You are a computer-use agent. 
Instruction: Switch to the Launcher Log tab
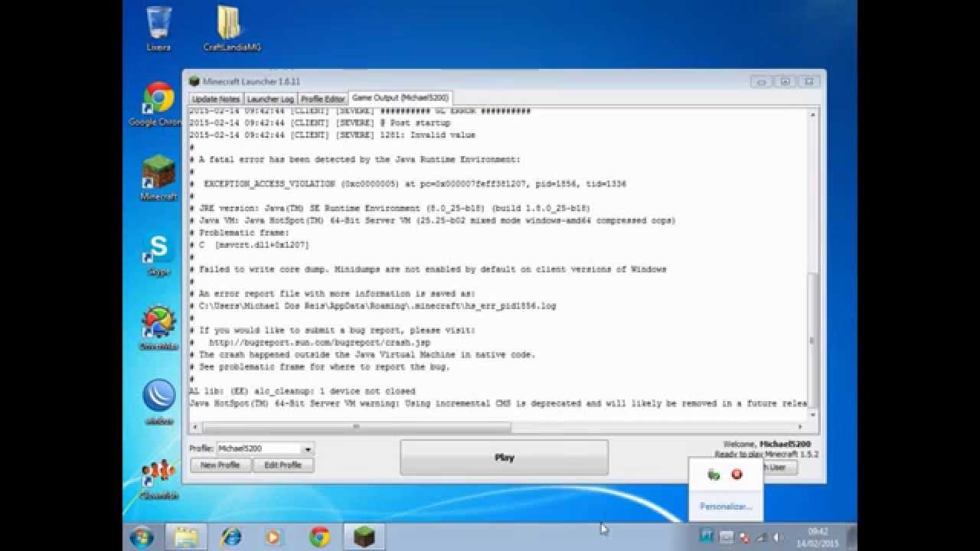[270, 99]
